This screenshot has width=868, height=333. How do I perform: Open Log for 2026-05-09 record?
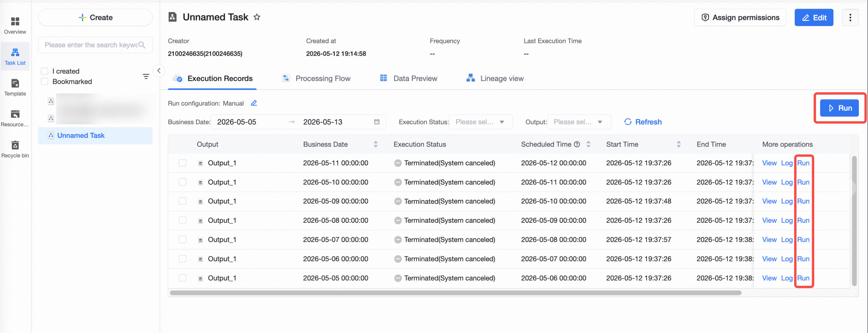click(786, 201)
